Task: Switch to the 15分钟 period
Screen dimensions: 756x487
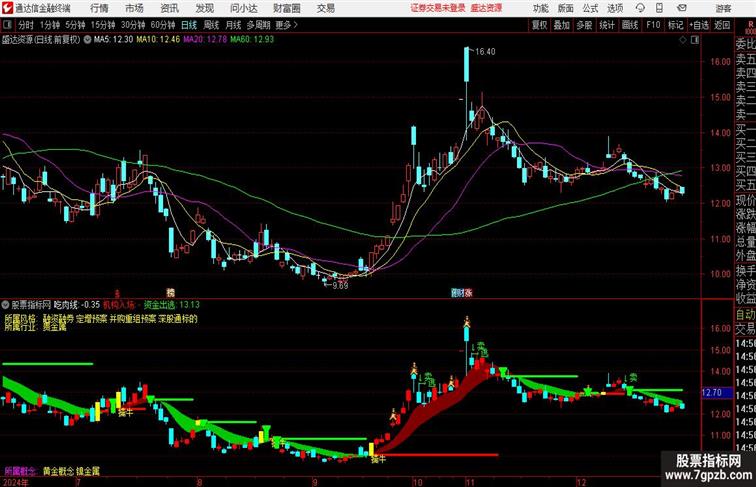Action: [x=103, y=25]
